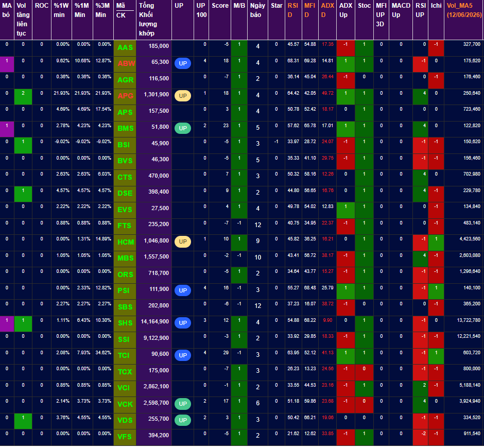Click the green UP badge for VCK
This screenshot has width=484, height=448.
[183, 404]
